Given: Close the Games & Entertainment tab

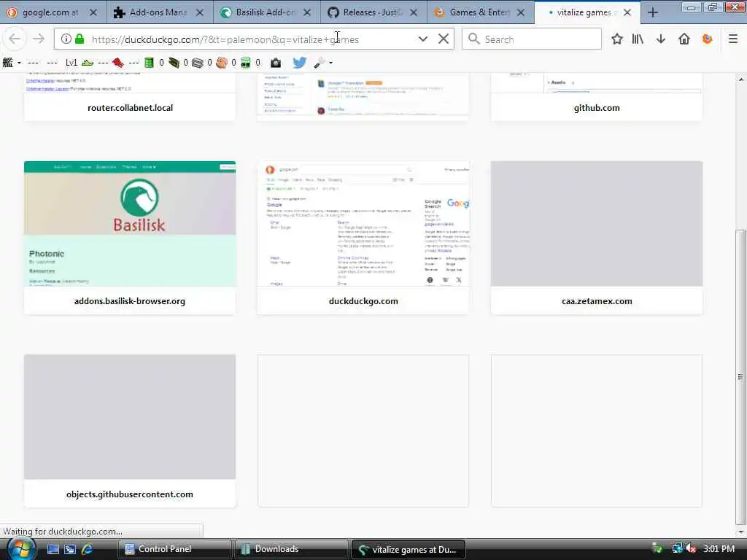Looking at the screenshot, I should [x=521, y=12].
